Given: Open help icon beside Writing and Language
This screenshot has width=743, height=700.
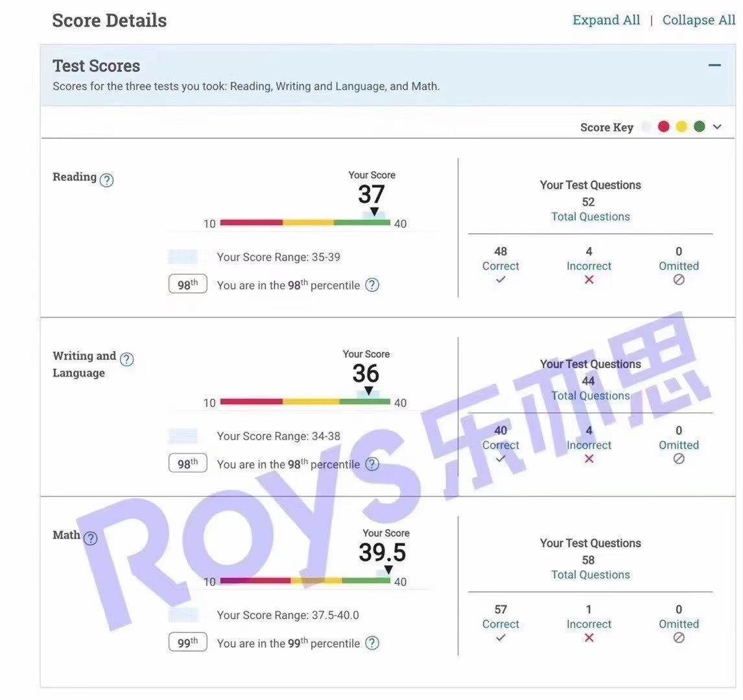Looking at the screenshot, I should click(x=127, y=359).
